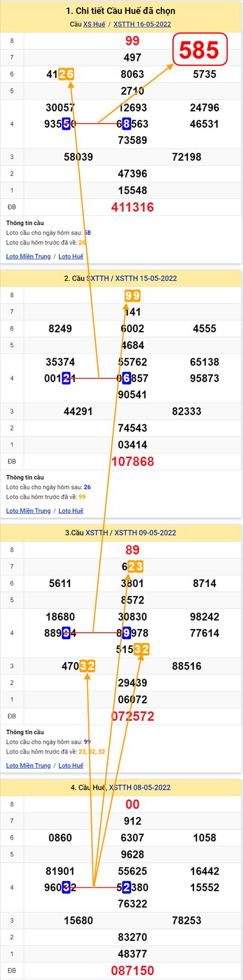Click prize 1 number 03414
This screenshot has width=243, height=980.
(132, 445)
